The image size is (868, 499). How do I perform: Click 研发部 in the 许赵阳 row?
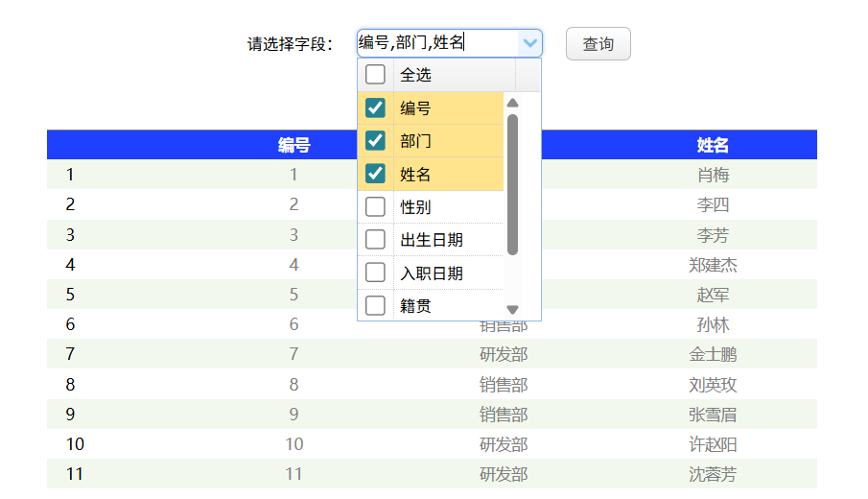(x=504, y=444)
